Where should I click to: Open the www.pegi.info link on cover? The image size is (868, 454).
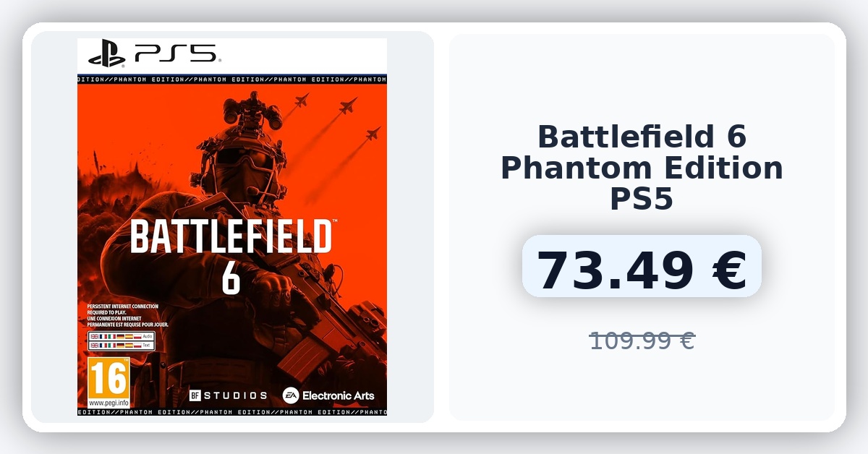[108, 402]
